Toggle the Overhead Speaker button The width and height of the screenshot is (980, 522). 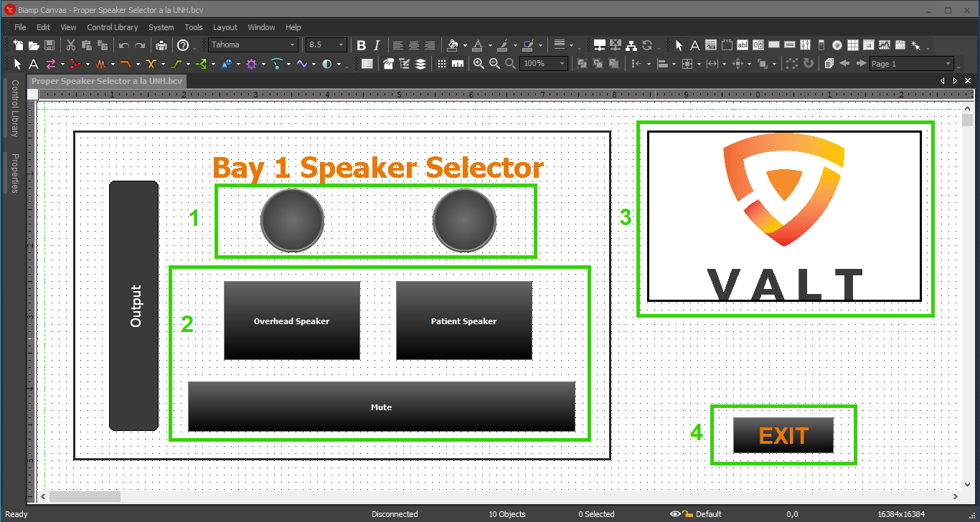coord(292,321)
